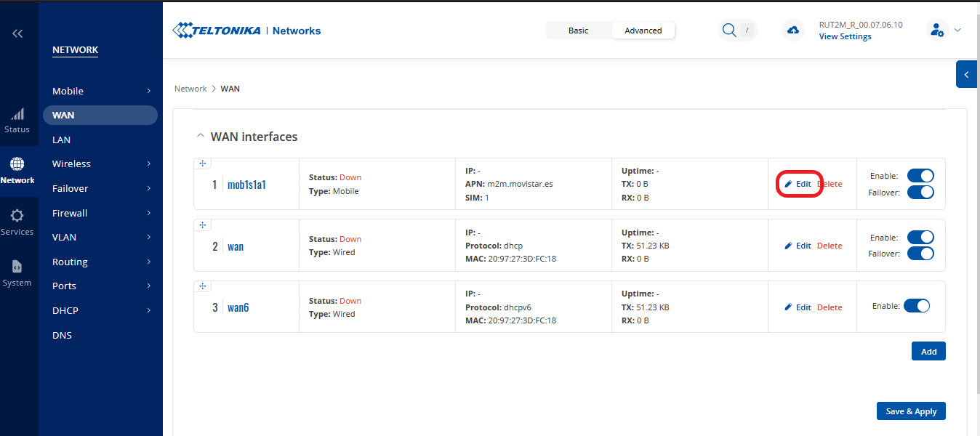Image resolution: width=980 pixels, height=436 pixels.
Task: Toggle Enable switch for mob1s1a1 interface
Action: [920, 176]
